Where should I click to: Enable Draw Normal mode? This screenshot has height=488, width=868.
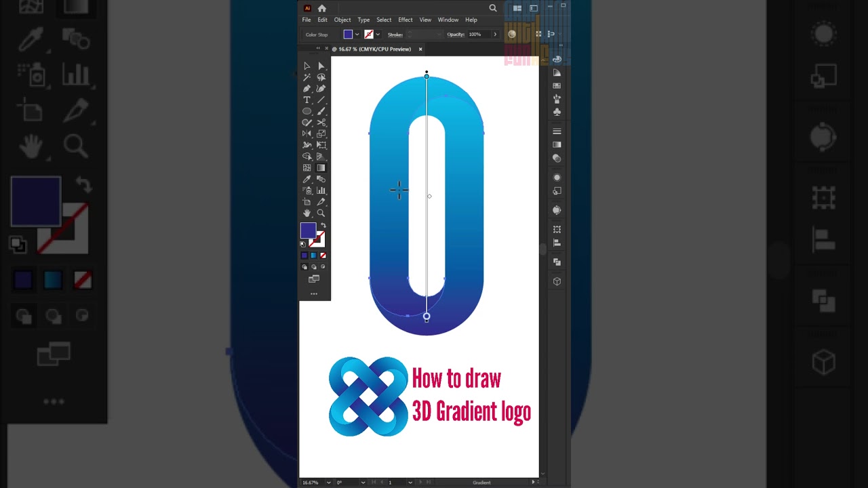pos(304,267)
